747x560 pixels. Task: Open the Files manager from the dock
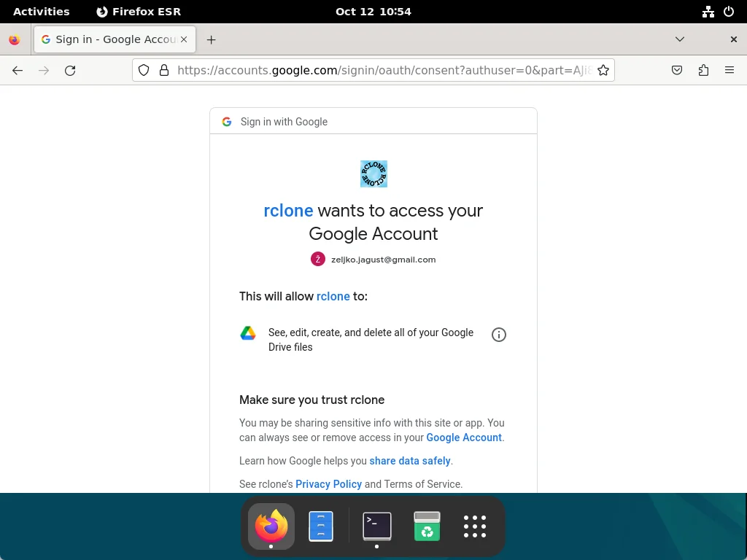(x=321, y=526)
